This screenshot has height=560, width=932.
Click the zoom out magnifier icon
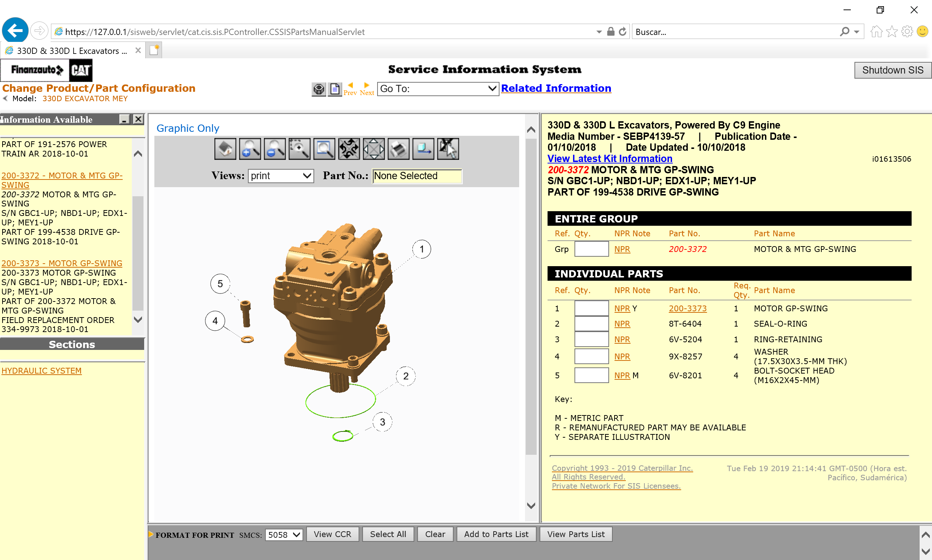[275, 149]
